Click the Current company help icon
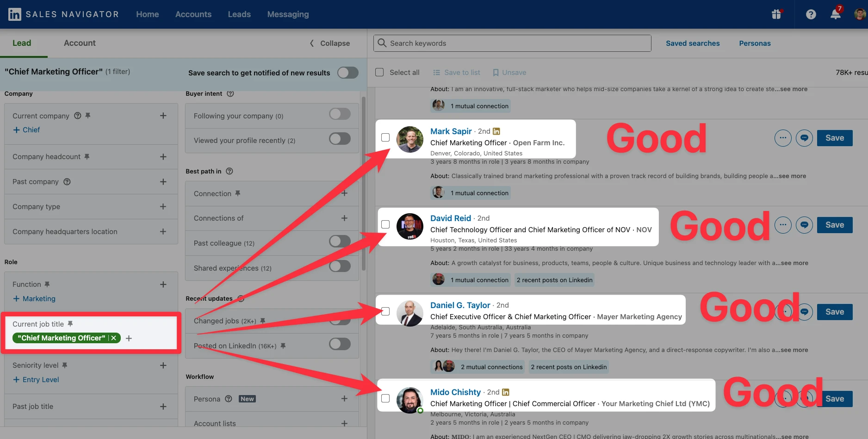This screenshot has height=439, width=868. (78, 116)
